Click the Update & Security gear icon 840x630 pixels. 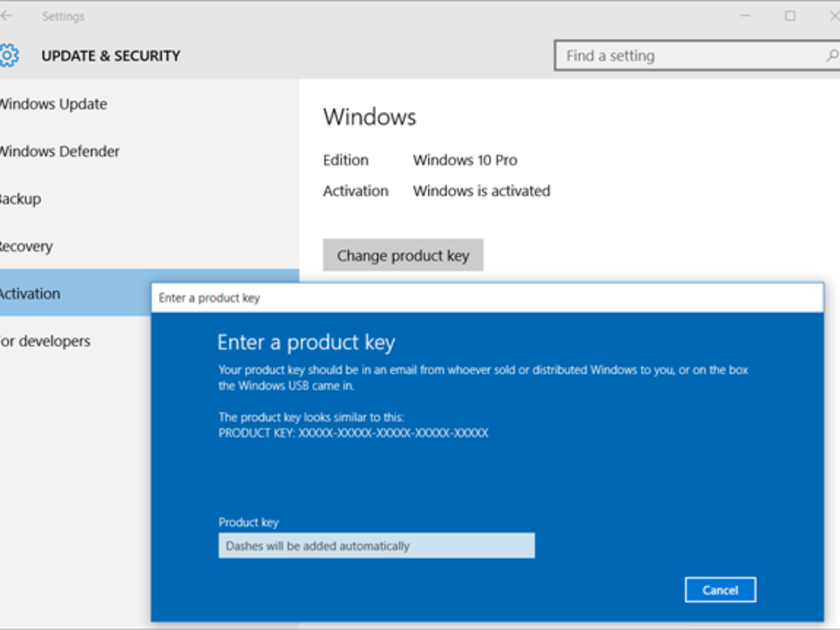[x=8, y=55]
